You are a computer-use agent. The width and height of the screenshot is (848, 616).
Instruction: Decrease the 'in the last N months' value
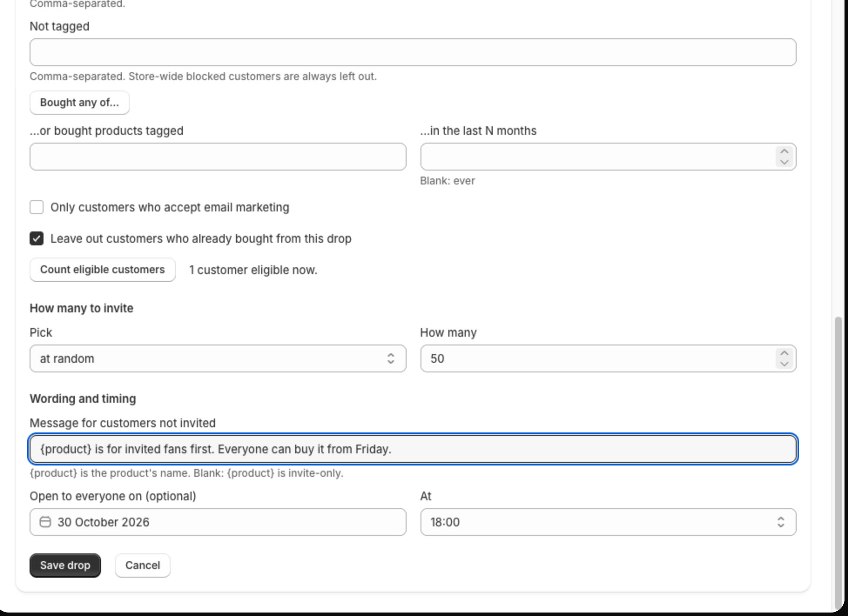[x=784, y=162]
